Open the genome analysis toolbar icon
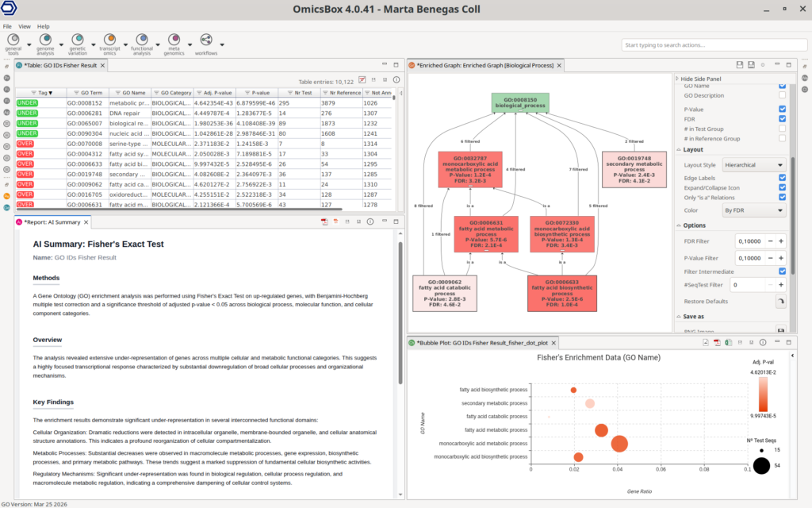This screenshot has height=508, width=812. coord(45,40)
